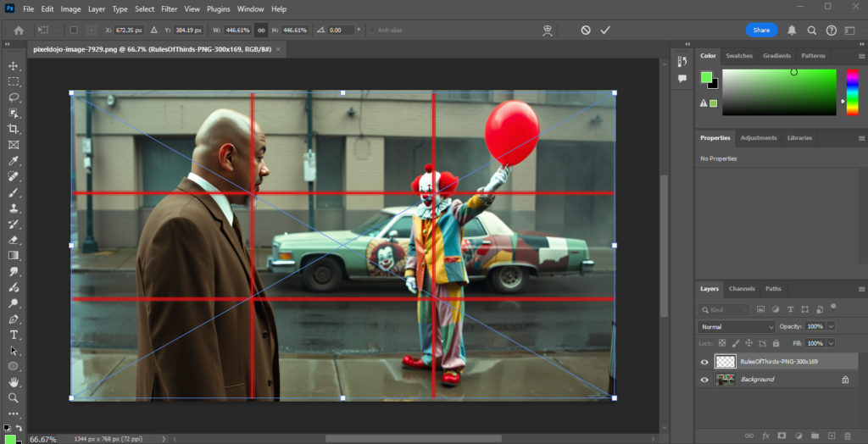Select the Move tool
Viewport: 868px width, 444px height.
14,66
